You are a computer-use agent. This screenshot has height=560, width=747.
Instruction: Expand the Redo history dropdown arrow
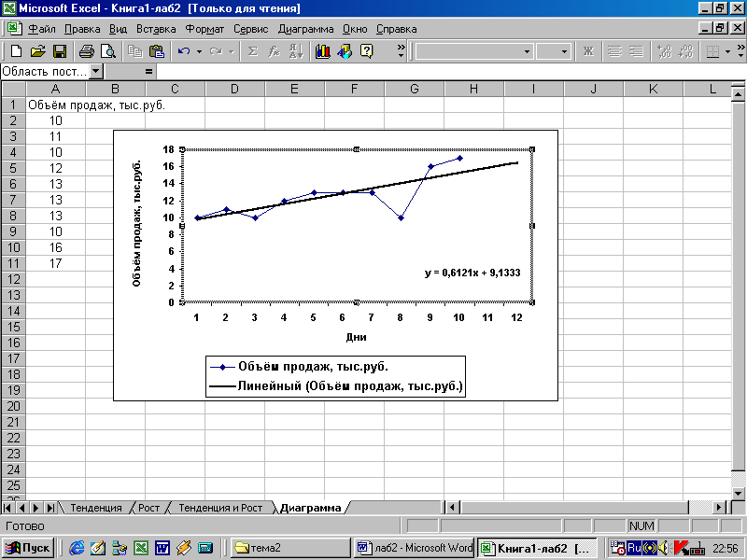(x=231, y=51)
